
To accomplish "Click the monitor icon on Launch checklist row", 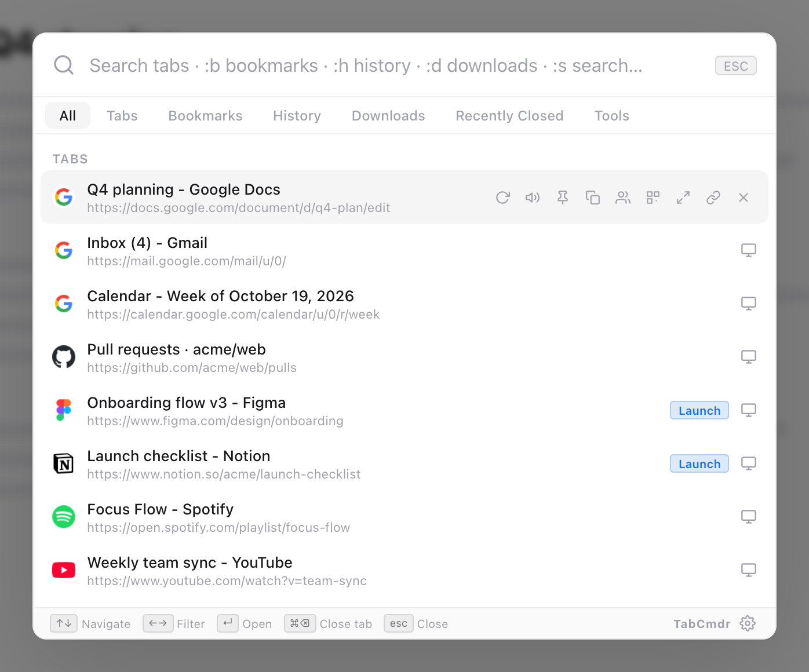I will 749,463.
